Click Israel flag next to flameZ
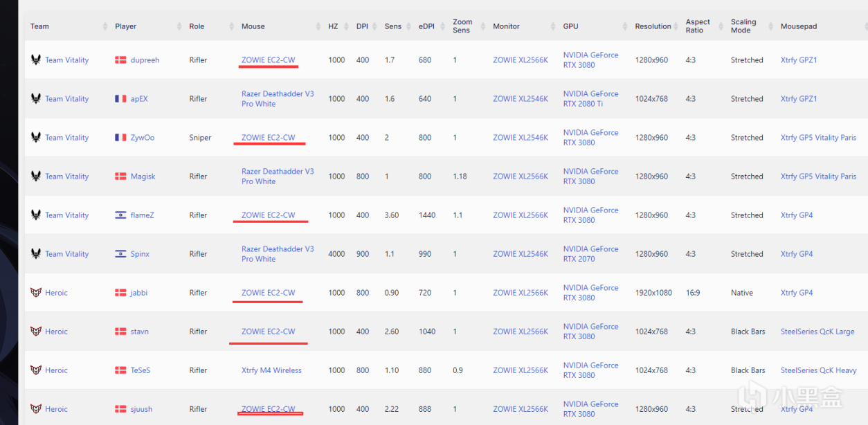Screen dimensions: 868x425 (120, 215)
